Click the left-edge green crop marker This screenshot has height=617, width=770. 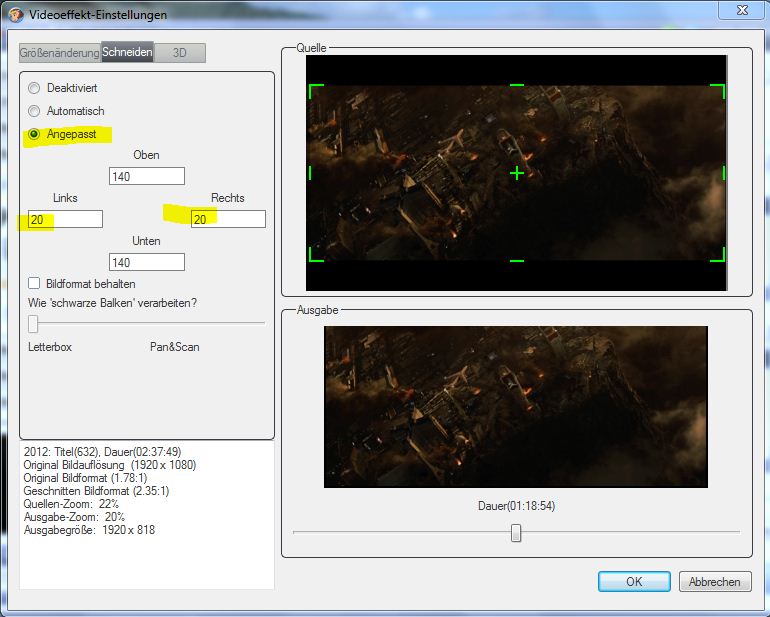tap(310, 173)
